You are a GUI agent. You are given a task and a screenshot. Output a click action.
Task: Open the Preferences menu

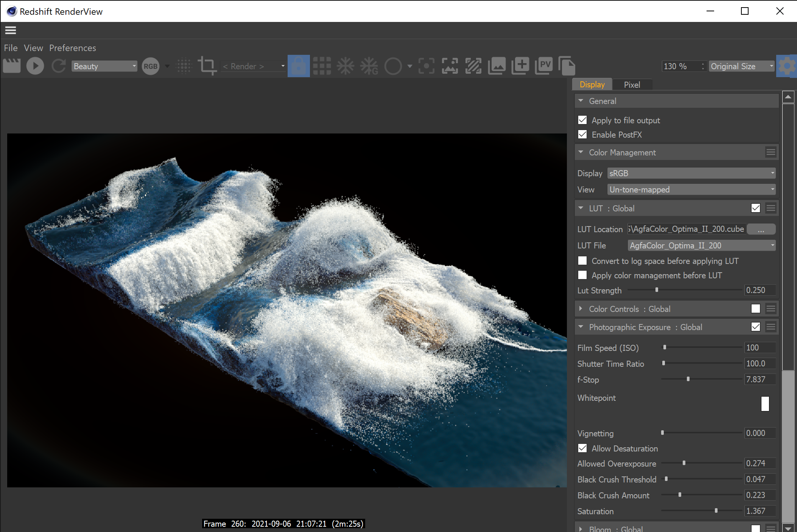(72, 48)
